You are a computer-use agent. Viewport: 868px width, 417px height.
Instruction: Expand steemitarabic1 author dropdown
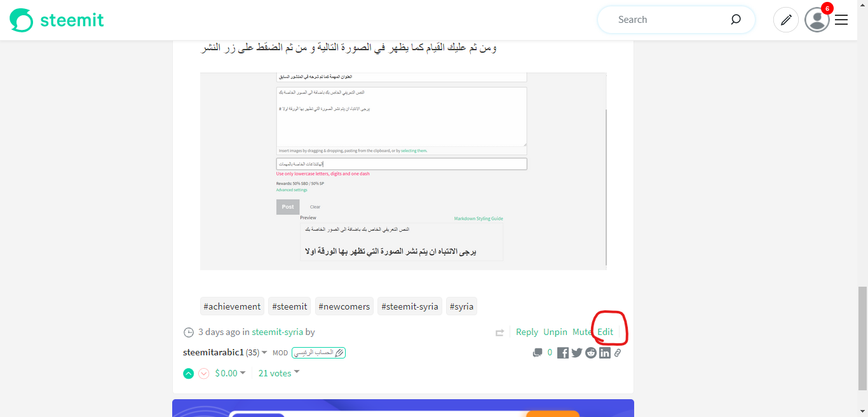(265, 353)
